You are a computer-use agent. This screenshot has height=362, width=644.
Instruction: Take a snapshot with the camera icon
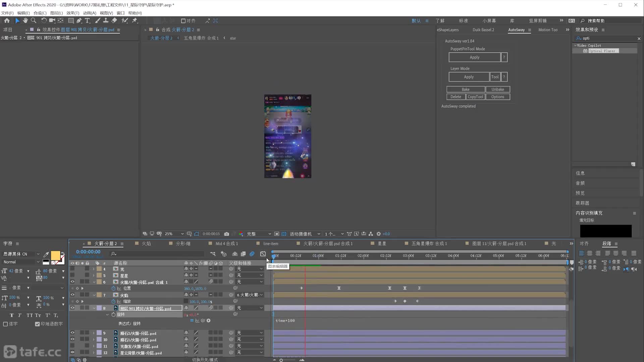point(227,234)
